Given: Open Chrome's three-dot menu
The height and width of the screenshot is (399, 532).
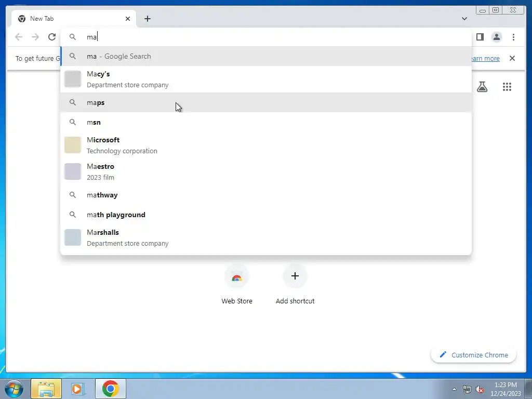Looking at the screenshot, I should click(513, 37).
